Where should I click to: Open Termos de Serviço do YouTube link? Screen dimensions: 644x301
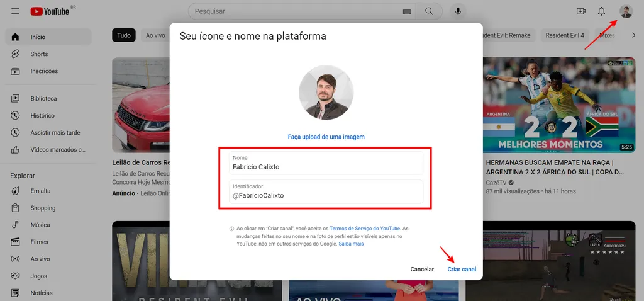tap(365, 228)
